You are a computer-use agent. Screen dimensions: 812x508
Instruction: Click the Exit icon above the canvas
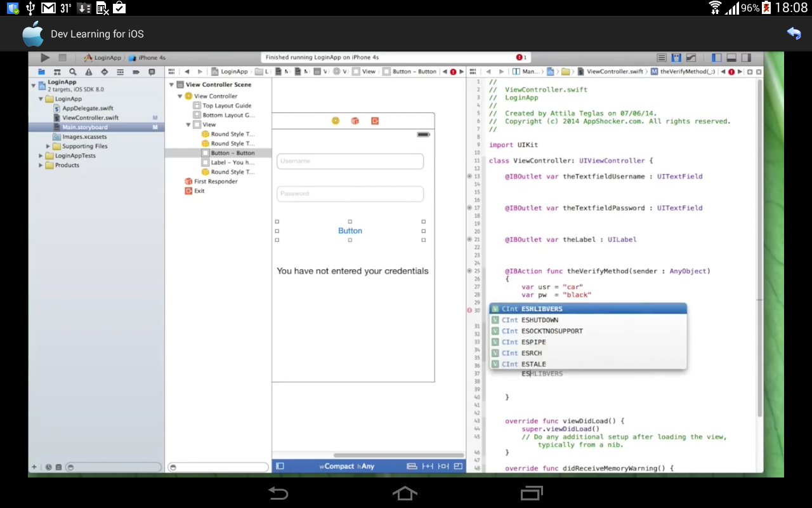375,121
